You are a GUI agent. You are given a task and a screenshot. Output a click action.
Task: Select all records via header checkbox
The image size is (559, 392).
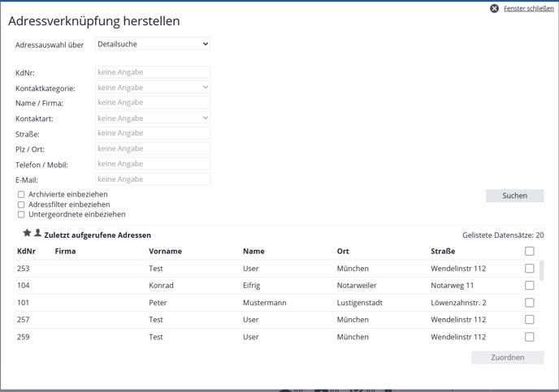coord(530,251)
